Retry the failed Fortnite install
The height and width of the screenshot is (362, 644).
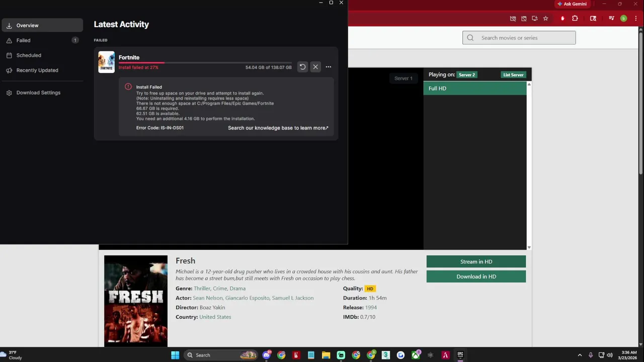pos(302,67)
